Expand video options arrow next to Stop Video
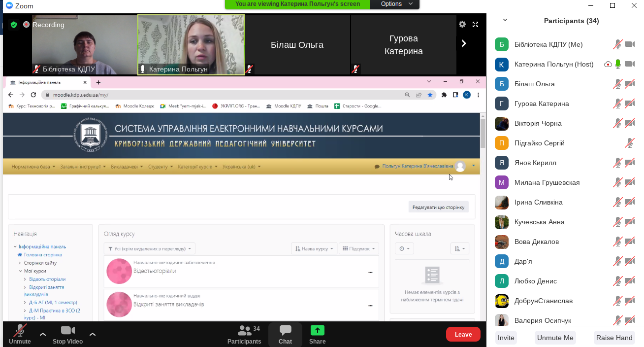 [93, 334]
